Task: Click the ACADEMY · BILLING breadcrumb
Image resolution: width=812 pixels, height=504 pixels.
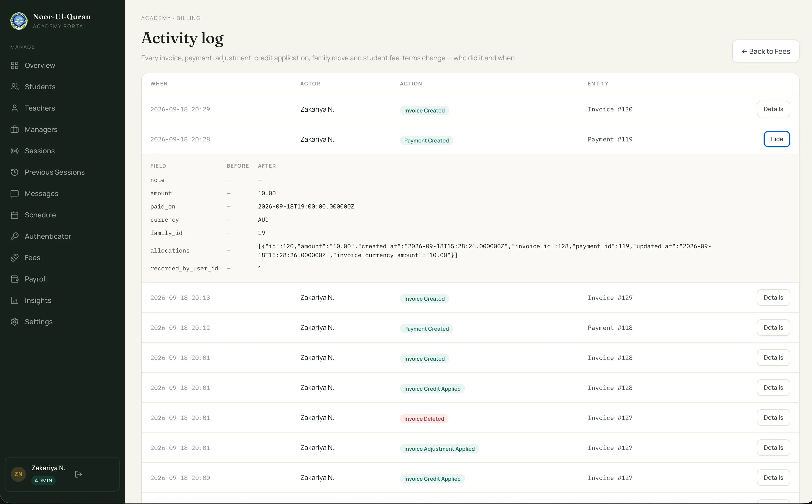Action: point(171,18)
